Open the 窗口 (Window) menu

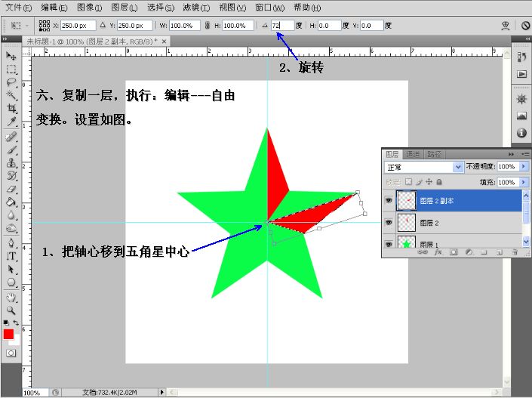pos(269,8)
